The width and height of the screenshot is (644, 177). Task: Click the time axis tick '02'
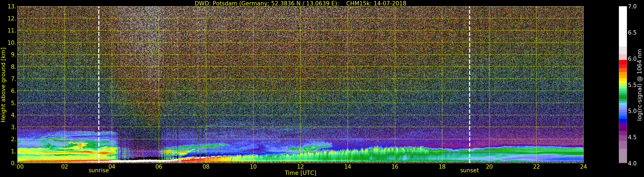(65, 167)
